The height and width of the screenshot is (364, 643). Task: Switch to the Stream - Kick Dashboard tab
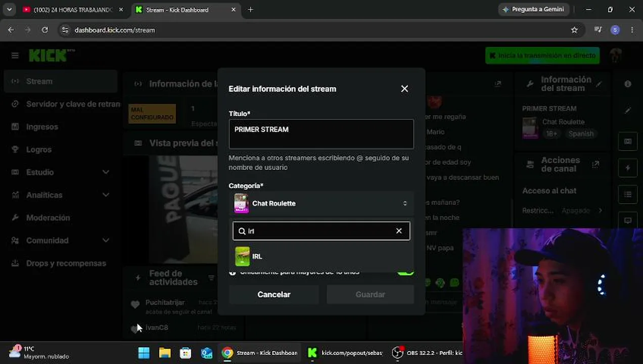click(x=177, y=10)
